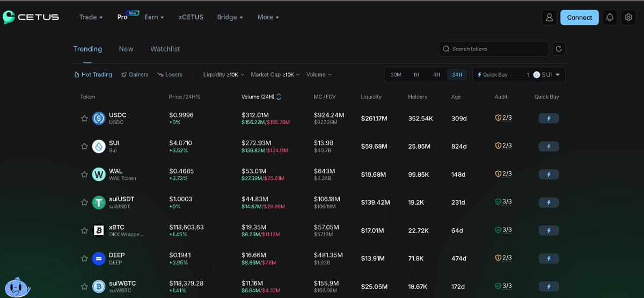
Task: Select the 24H timeframe
Action: coord(457,75)
